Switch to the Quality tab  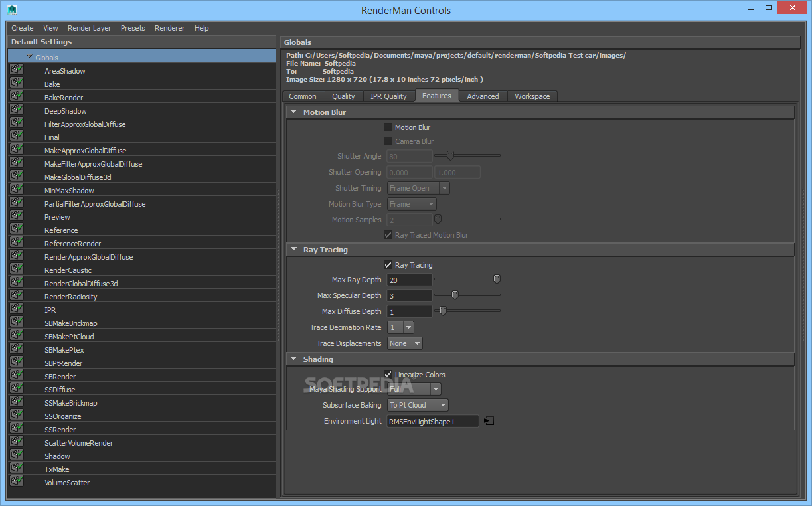tap(343, 96)
